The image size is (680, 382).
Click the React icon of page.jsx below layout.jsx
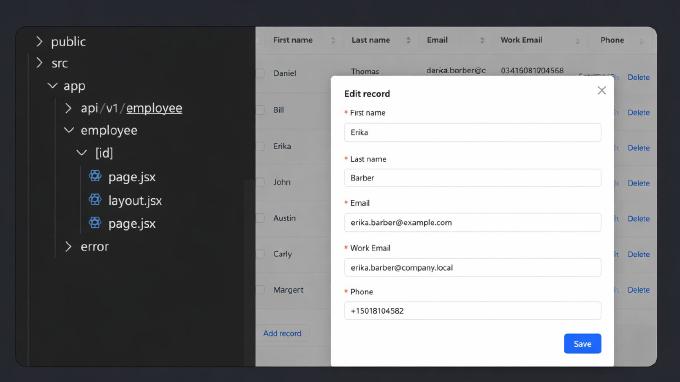pyautogui.click(x=95, y=223)
